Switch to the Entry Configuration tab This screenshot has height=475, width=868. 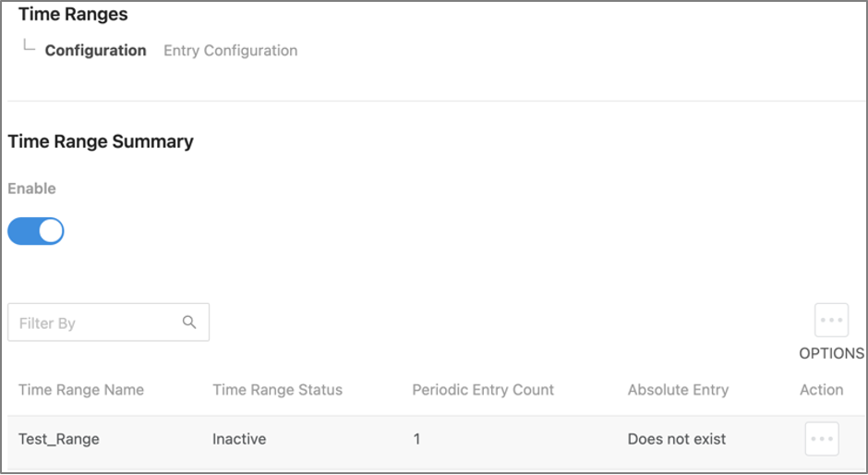pyautogui.click(x=230, y=51)
